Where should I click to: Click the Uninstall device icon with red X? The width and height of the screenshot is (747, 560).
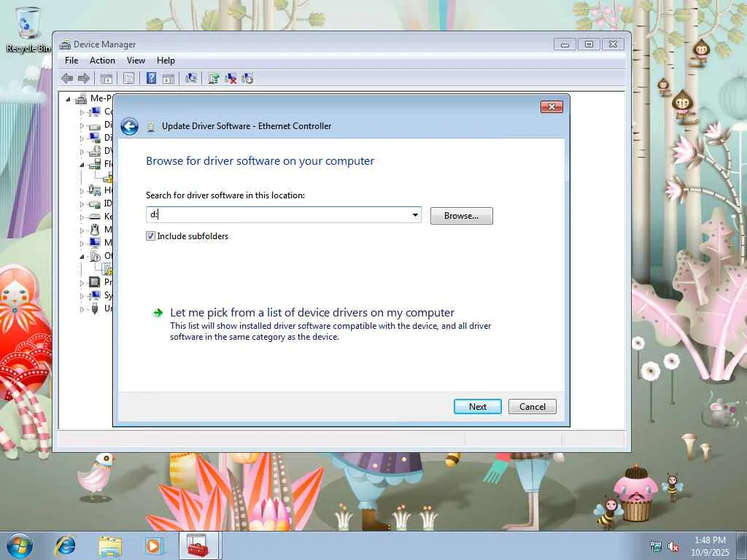pos(231,78)
